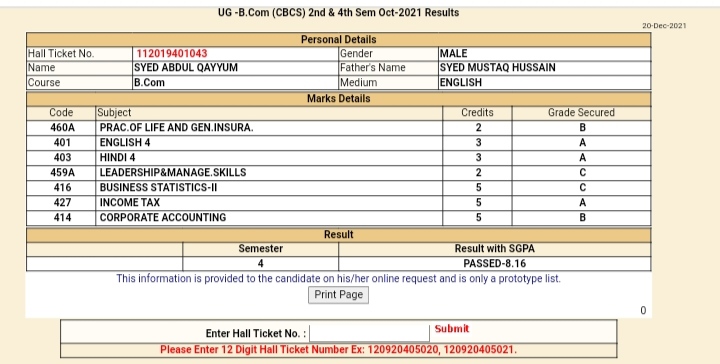The width and height of the screenshot is (720, 364).
Task: Select the INCOME TAX subject row
Action: [338, 202]
